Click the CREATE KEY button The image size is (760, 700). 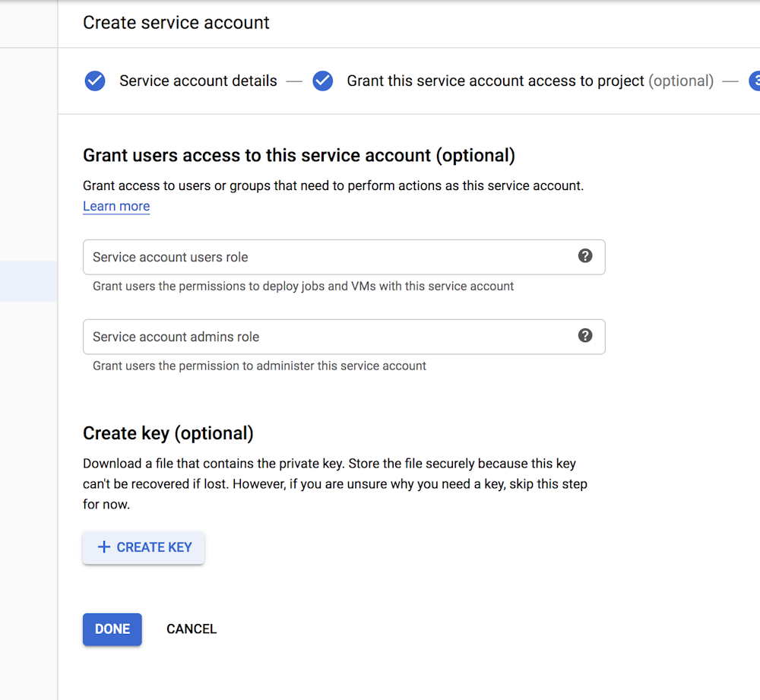144,548
